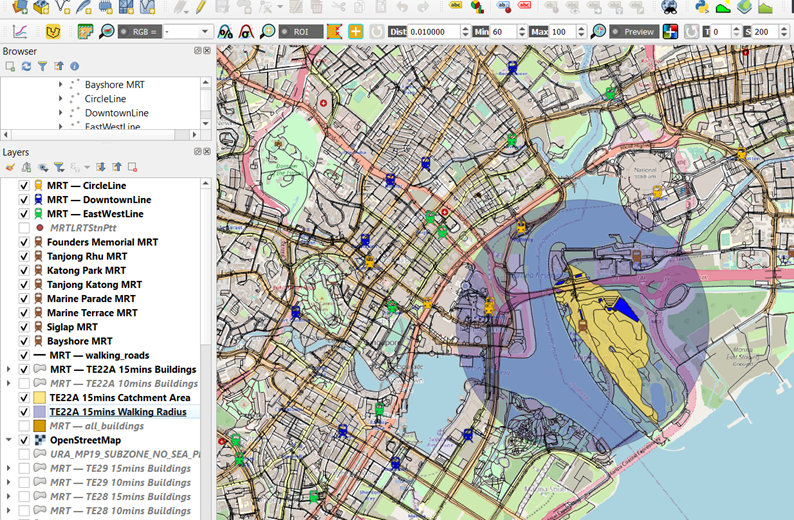The height and width of the screenshot is (520, 794).
Task: Toggle OpenStreetMap layer visibility
Action: [x=25, y=440]
